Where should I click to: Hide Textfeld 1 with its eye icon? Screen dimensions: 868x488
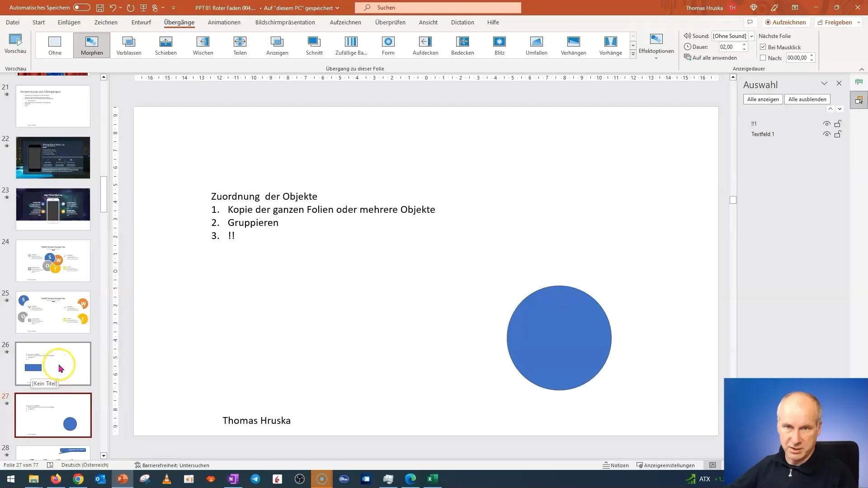pyautogui.click(x=826, y=134)
